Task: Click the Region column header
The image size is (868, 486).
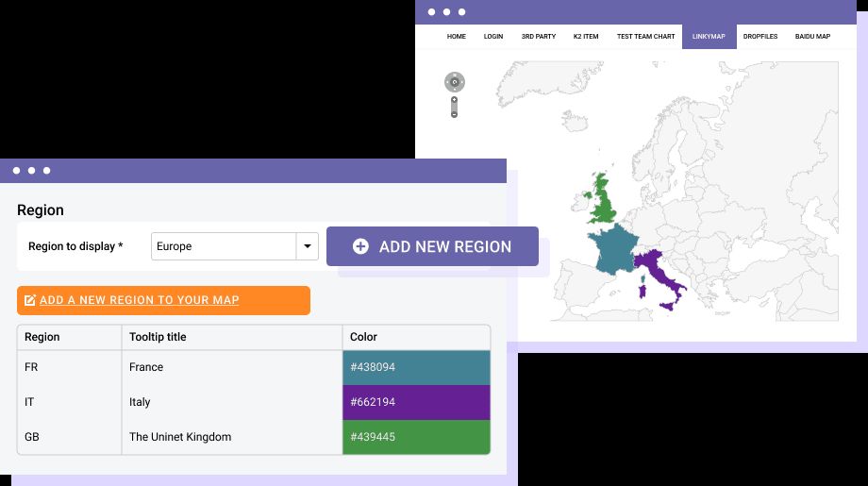Action: pos(69,337)
